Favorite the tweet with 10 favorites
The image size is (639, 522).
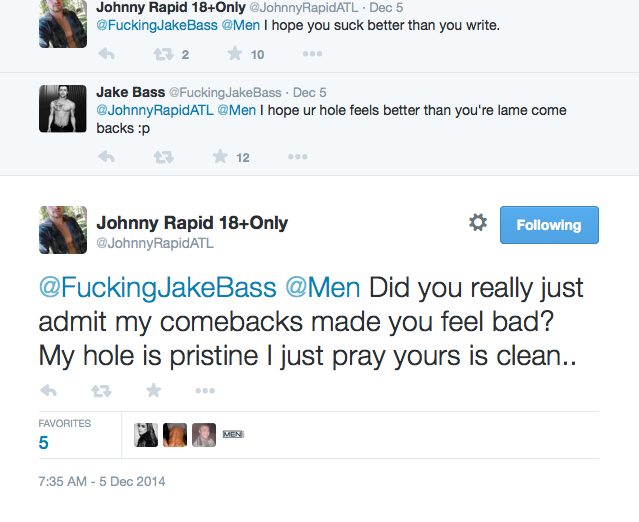point(235,53)
